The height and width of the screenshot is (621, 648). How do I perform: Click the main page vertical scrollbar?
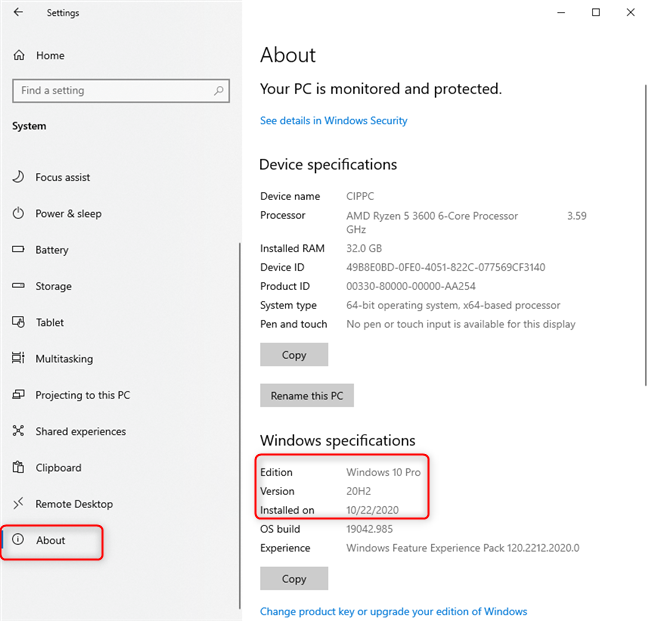(645, 235)
